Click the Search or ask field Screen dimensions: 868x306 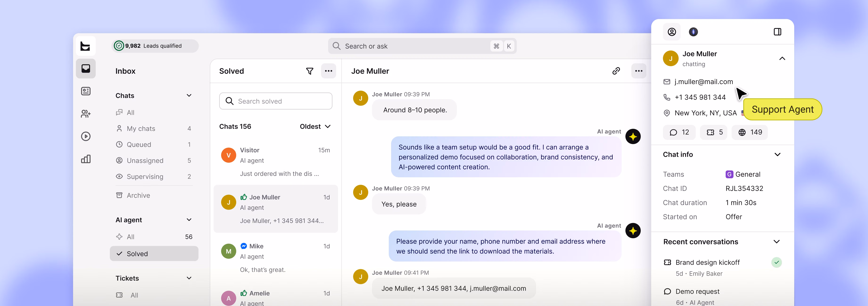point(422,46)
